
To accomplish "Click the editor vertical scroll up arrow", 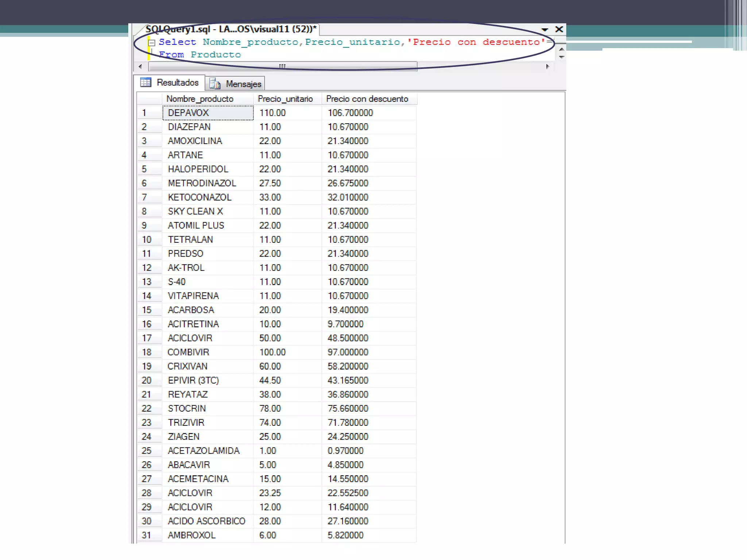I will tap(562, 49).
